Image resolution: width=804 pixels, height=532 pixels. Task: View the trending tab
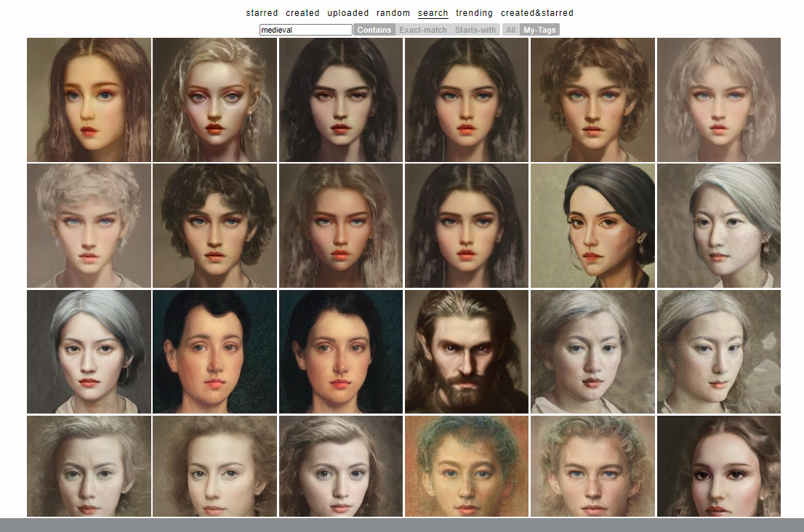coord(474,13)
